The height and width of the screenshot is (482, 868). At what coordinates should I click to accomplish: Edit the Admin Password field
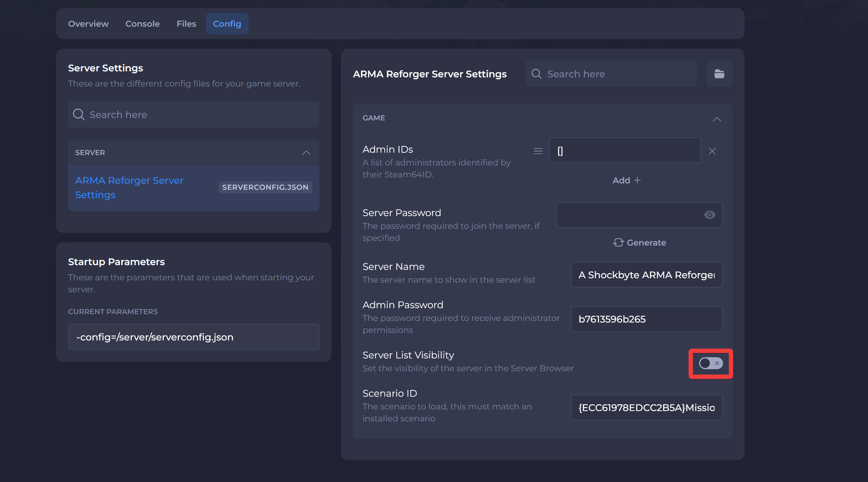tap(647, 319)
